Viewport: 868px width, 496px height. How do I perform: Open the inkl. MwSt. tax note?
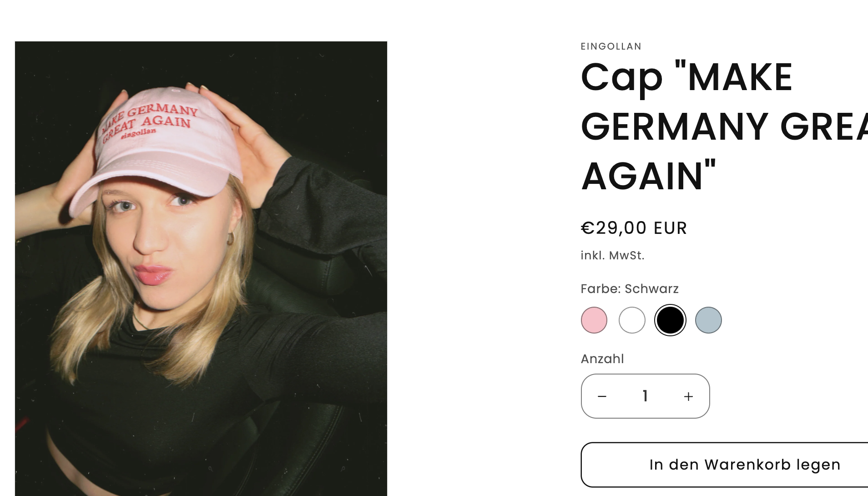pos(612,255)
